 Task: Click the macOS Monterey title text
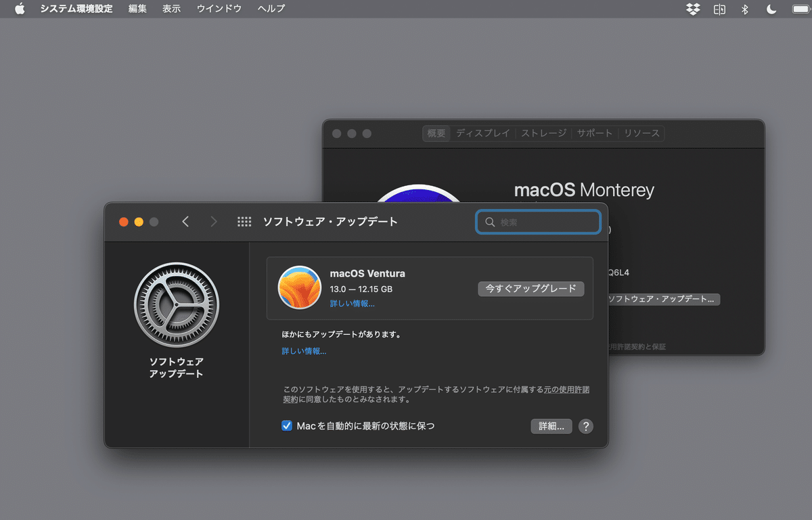[584, 190]
